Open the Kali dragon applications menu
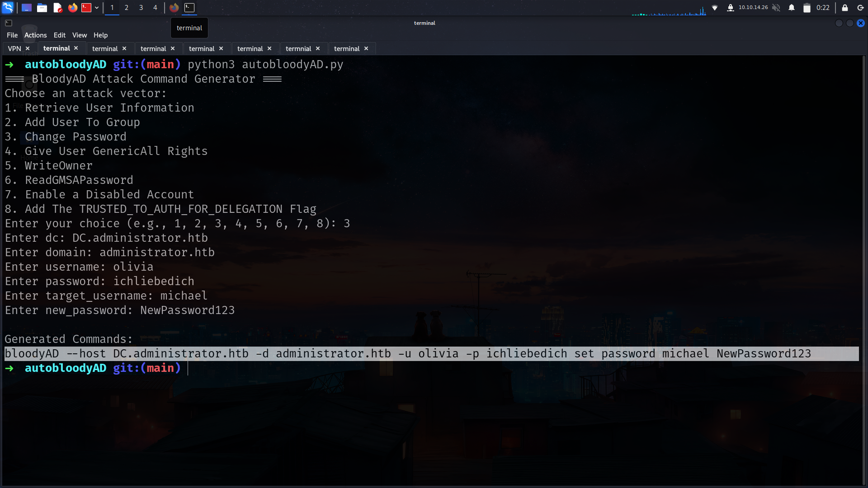 pos(8,7)
